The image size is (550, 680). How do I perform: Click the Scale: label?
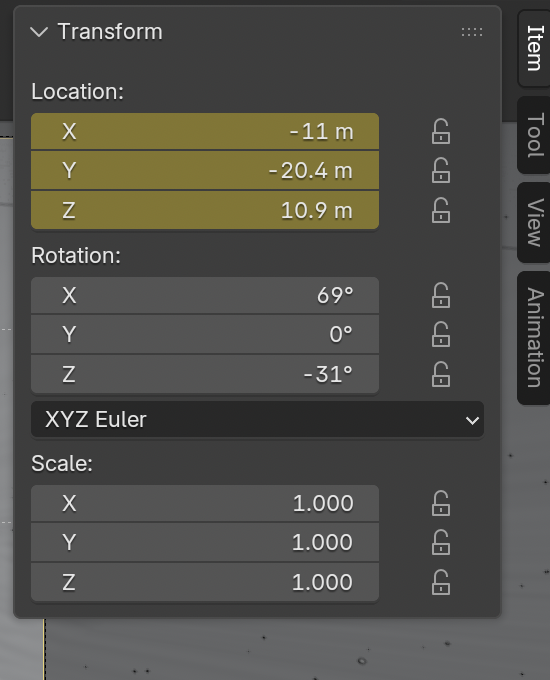[x=62, y=463]
